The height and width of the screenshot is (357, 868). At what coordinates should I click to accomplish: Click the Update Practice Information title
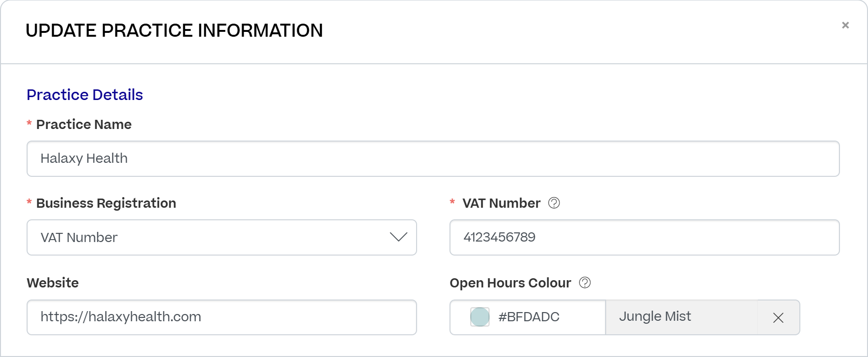coord(174,30)
